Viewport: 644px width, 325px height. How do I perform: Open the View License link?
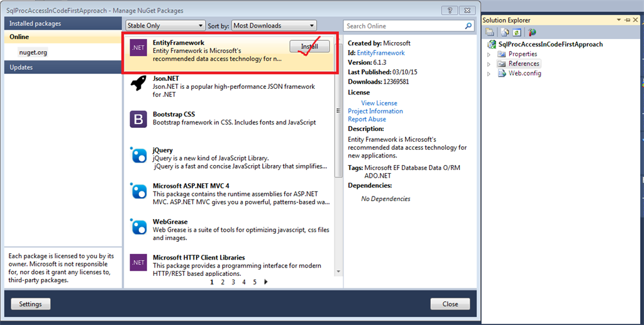pyautogui.click(x=379, y=103)
